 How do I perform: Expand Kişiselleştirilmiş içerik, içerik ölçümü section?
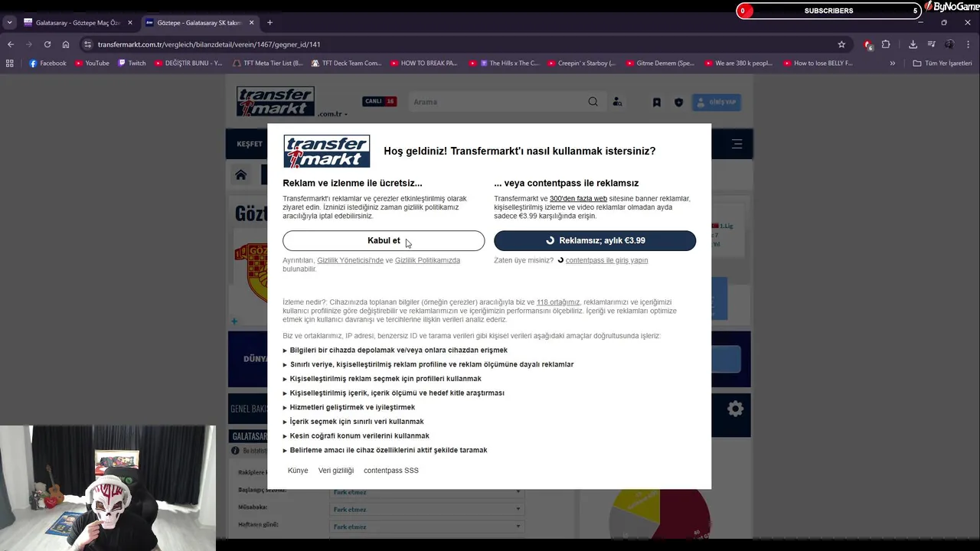point(394,393)
